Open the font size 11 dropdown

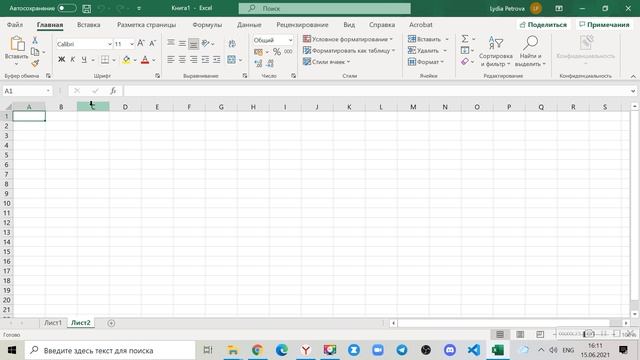(131, 44)
